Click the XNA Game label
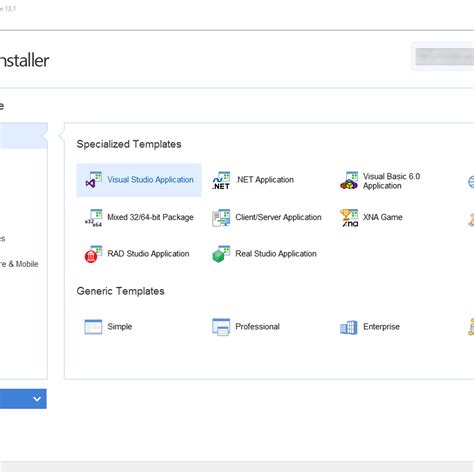 [383, 217]
